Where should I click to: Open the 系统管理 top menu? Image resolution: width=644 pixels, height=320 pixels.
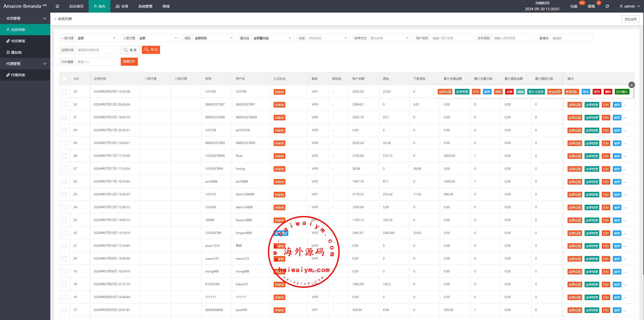click(145, 6)
